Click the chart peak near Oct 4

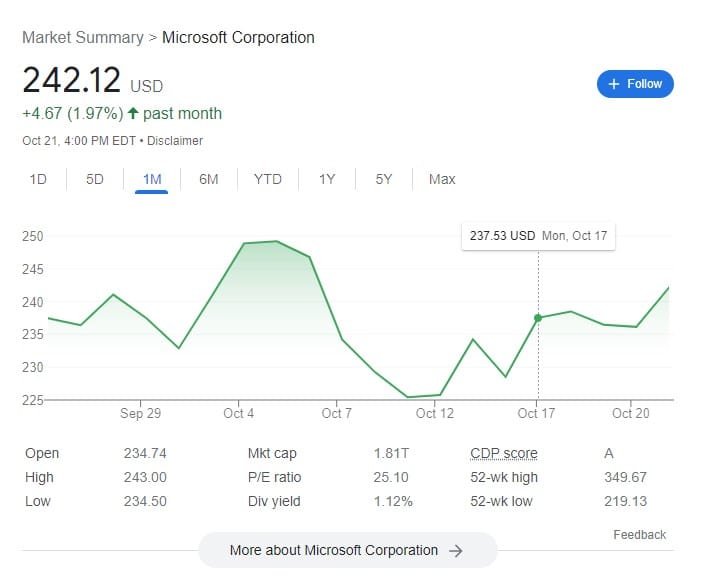click(x=276, y=241)
